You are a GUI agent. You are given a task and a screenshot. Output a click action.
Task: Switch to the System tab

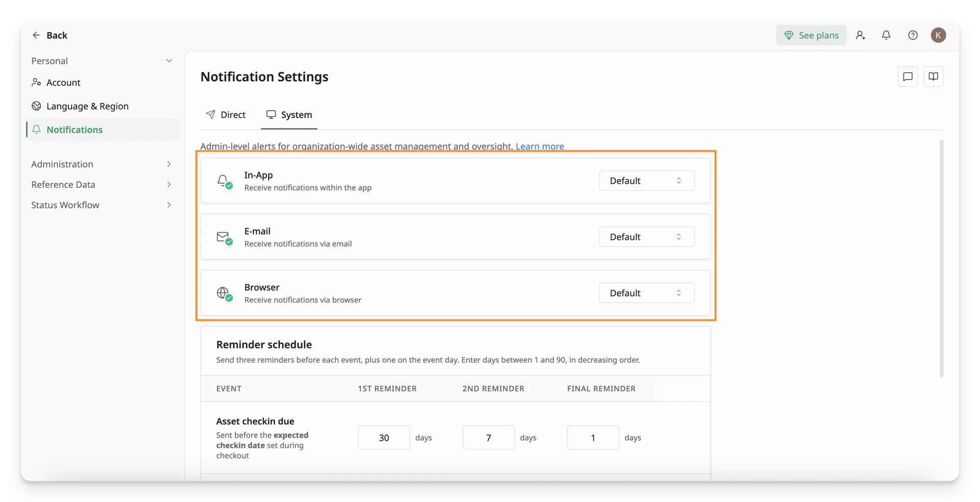click(x=289, y=115)
